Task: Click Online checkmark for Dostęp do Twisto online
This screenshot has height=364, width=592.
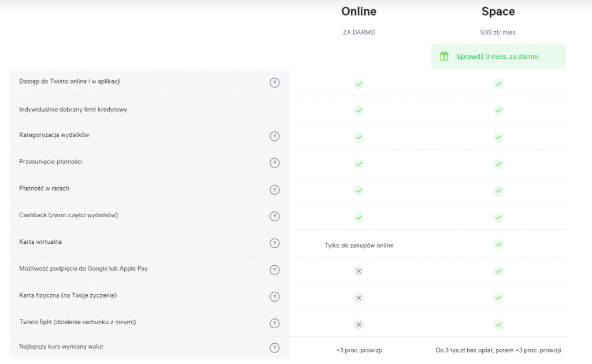Action: tap(358, 84)
